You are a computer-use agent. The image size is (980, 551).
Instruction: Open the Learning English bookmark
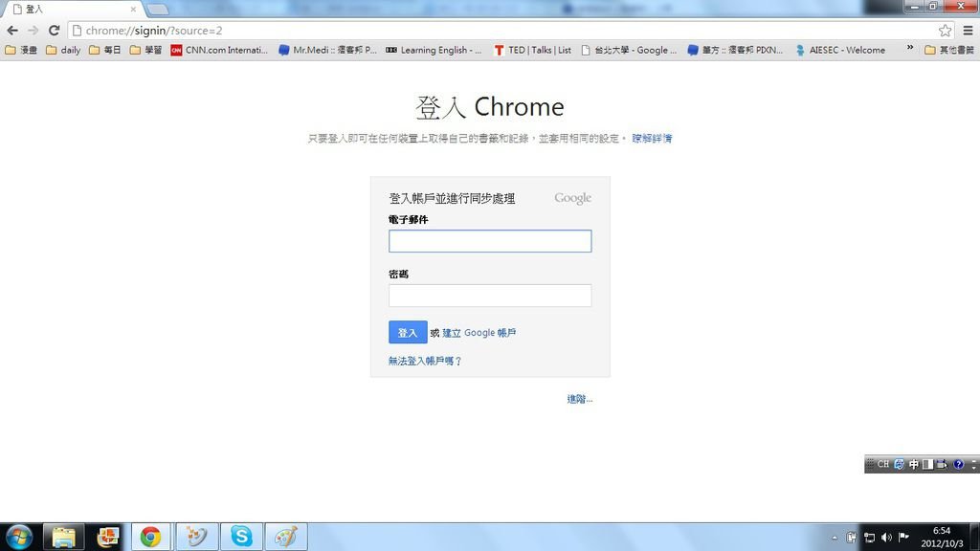434,50
